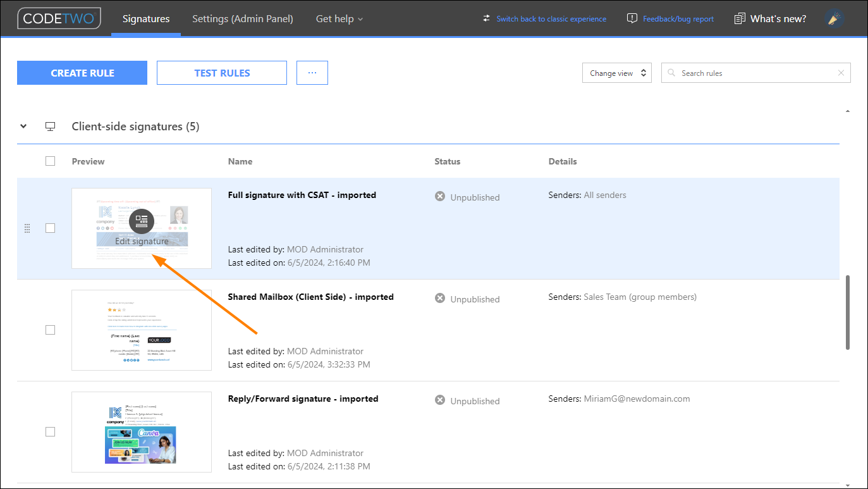
Task: Click the Edit signature overlay icon
Action: click(x=142, y=221)
